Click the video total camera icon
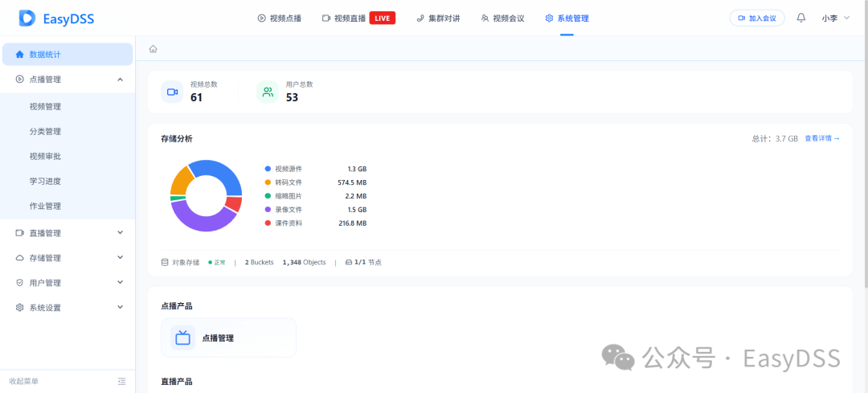Viewport: 868px width, 393px height. coord(172,92)
